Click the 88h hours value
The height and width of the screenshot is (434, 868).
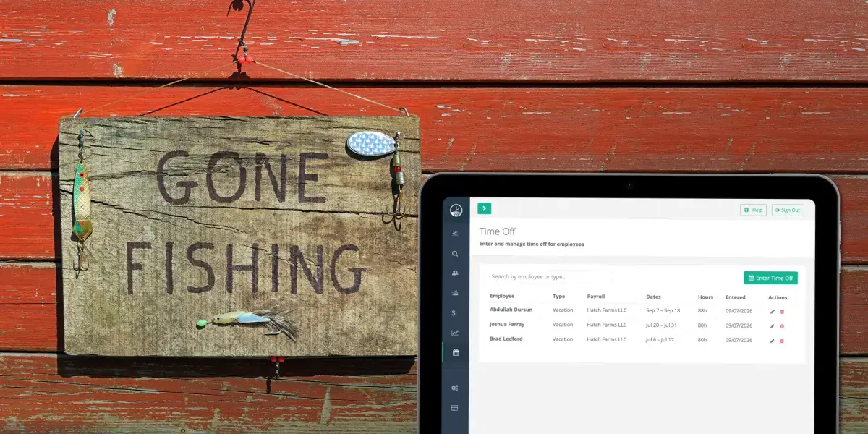pos(702,310)
